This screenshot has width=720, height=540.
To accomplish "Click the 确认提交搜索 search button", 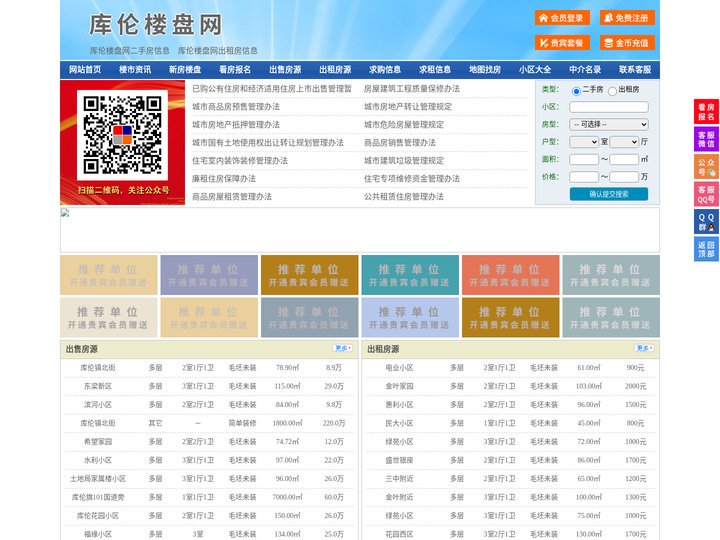I will click(x=609, y=194).
